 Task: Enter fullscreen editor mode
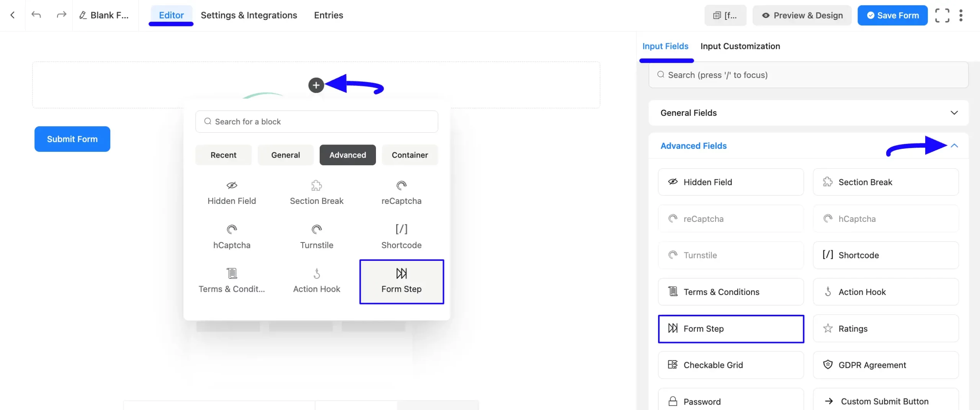pyautogui.click(x=942, y=15)
